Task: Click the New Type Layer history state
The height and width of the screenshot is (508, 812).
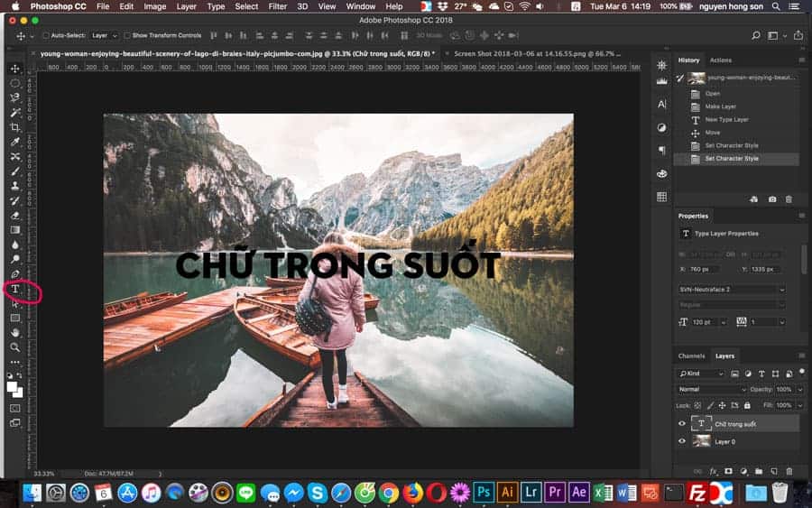Action: pos(726,119)
